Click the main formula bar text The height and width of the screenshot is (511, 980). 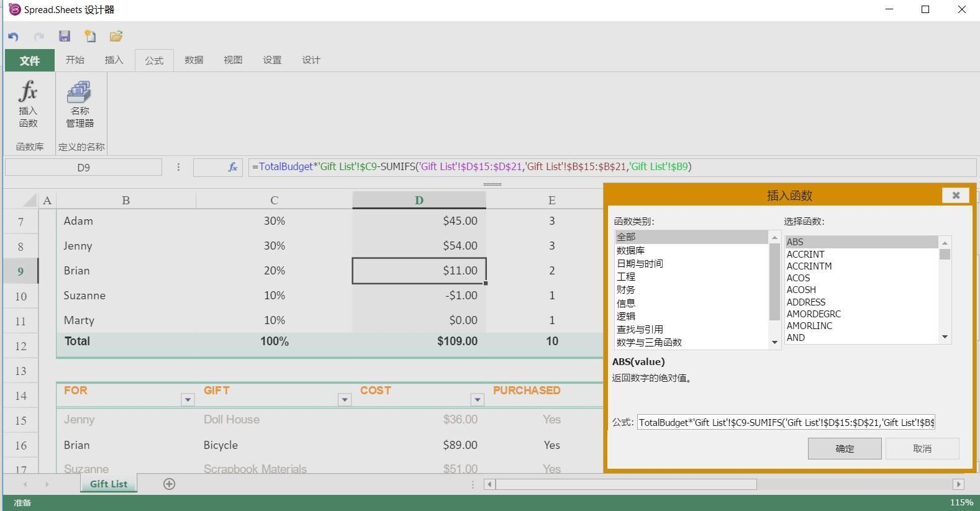pyautogui.click(x=472, y=166)
